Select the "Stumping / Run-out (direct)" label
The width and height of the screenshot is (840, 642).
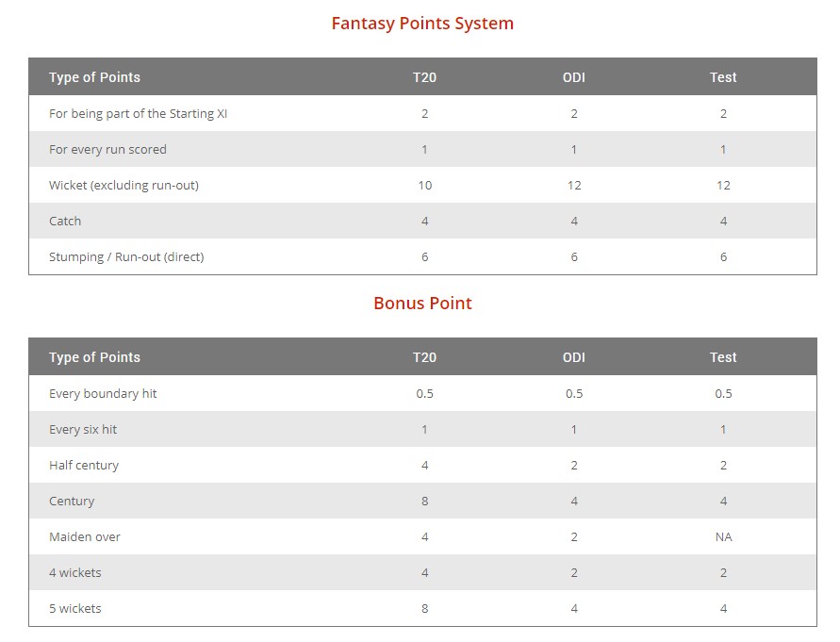pyautogui.click(x=126, y=257)
